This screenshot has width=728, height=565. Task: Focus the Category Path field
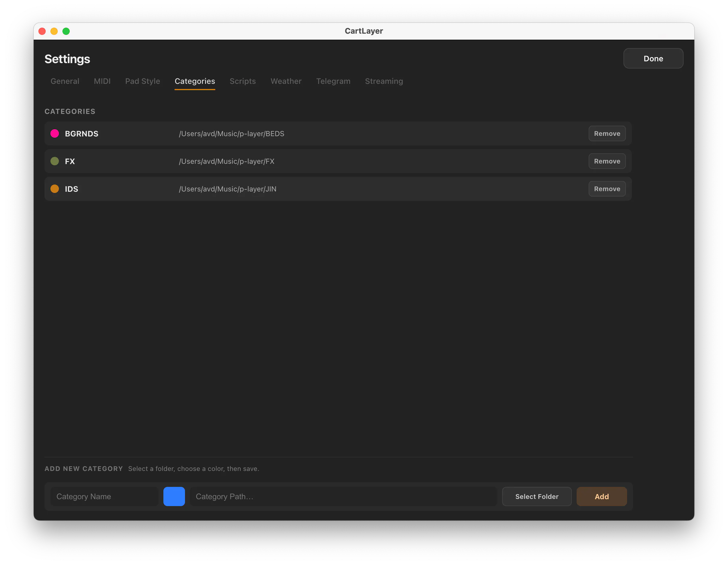[343, 496]
